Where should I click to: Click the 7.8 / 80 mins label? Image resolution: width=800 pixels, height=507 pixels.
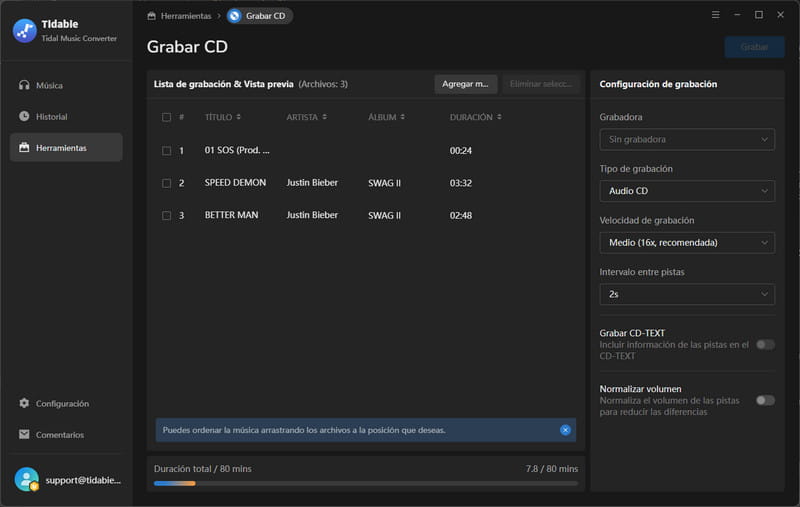[552, 469]
